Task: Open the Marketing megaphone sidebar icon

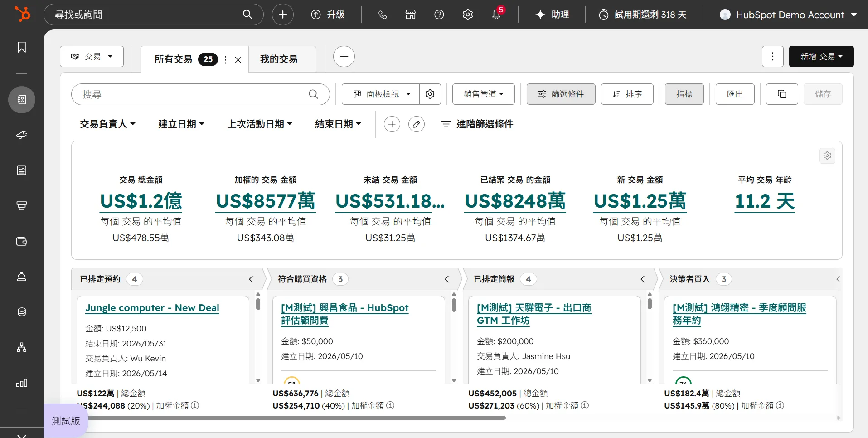Action: pos(22,135)
